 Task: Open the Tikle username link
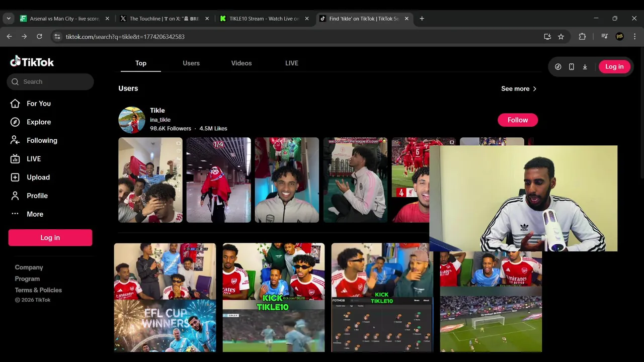157,111
